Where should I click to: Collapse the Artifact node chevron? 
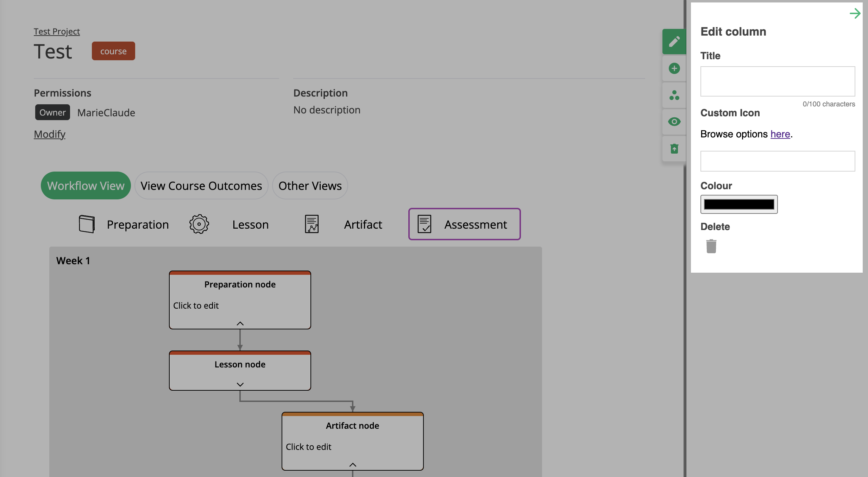353,465
